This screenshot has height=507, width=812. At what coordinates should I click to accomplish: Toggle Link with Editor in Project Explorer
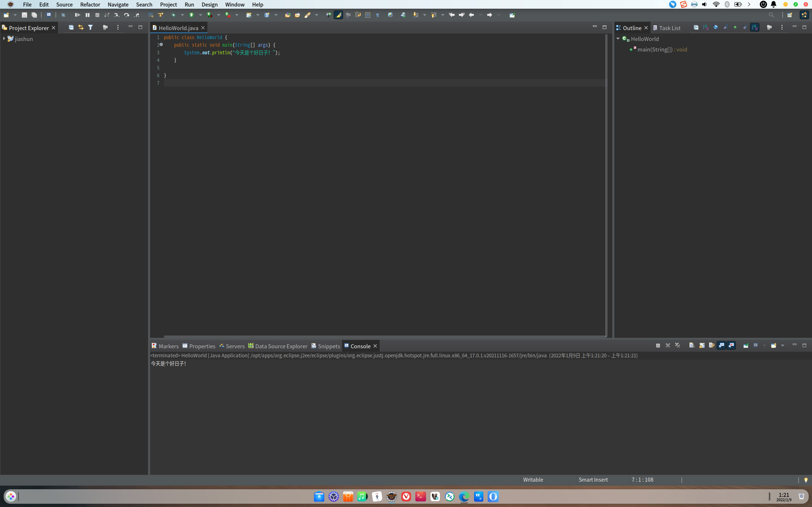[x=81, y=28]
